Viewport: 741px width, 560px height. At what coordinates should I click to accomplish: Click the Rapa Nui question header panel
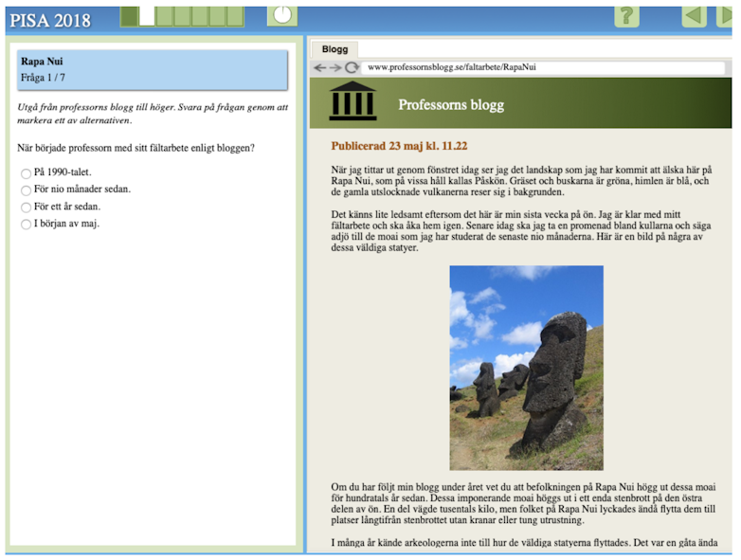pos(153,69)
